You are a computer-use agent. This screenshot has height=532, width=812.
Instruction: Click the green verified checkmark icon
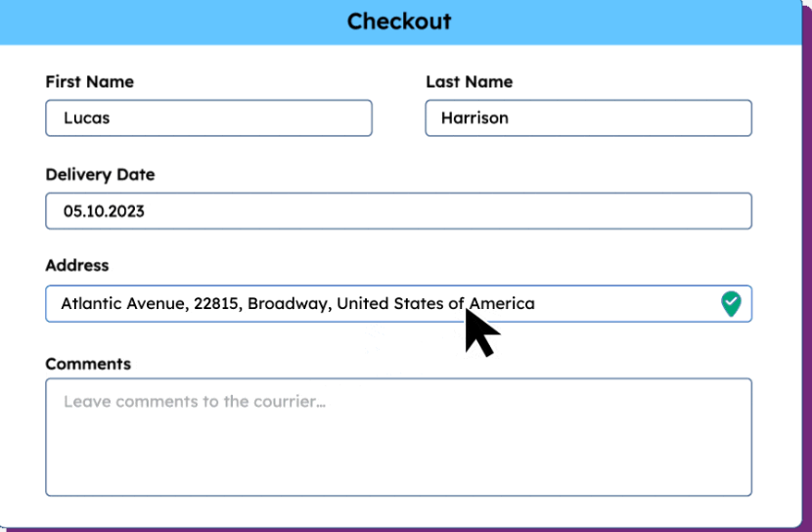tap(731, 303)
